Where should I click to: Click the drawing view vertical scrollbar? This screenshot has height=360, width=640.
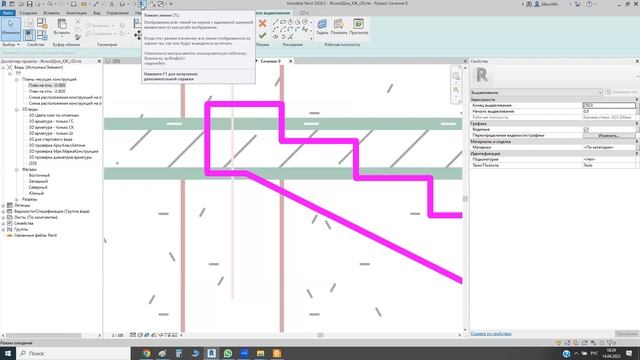[x=465, y=199]
